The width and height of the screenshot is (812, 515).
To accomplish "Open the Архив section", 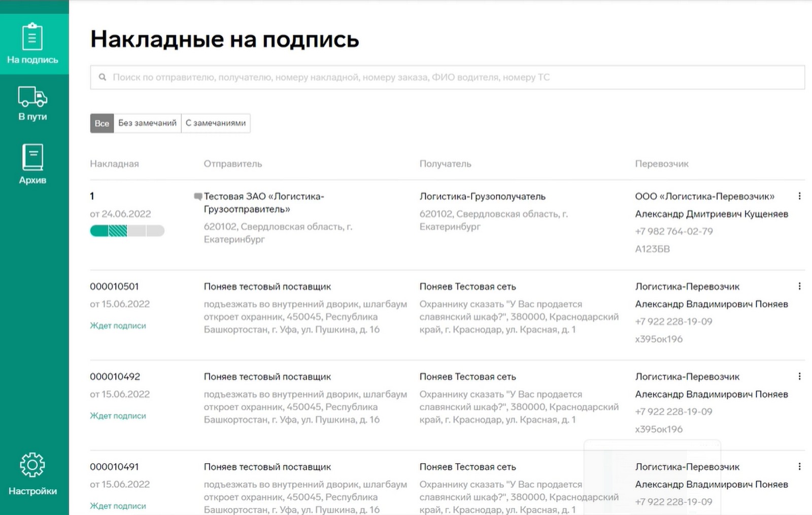I will click(32, 163).
